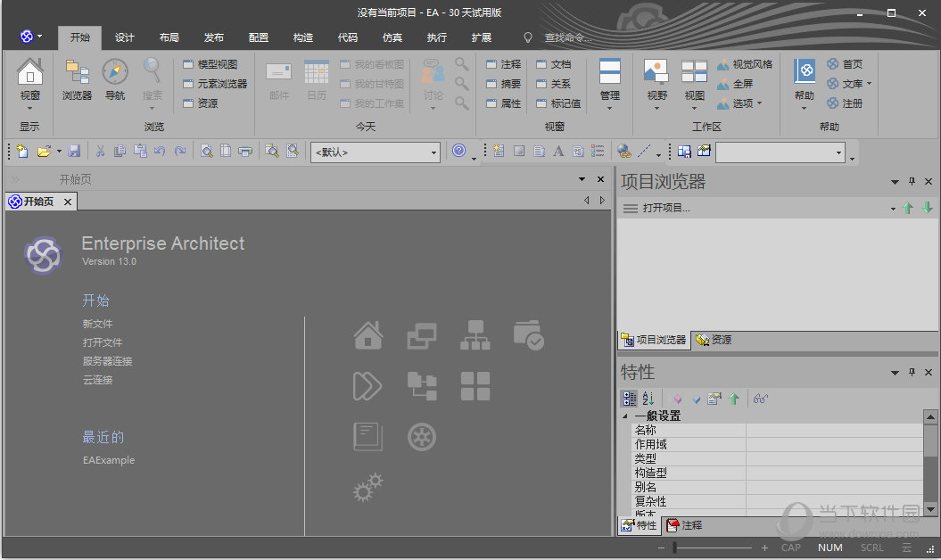Viewport: 941px width, 560px height.
Task: Open the 帮助 help ribbon icon
Action: click(x=805, y=71)
